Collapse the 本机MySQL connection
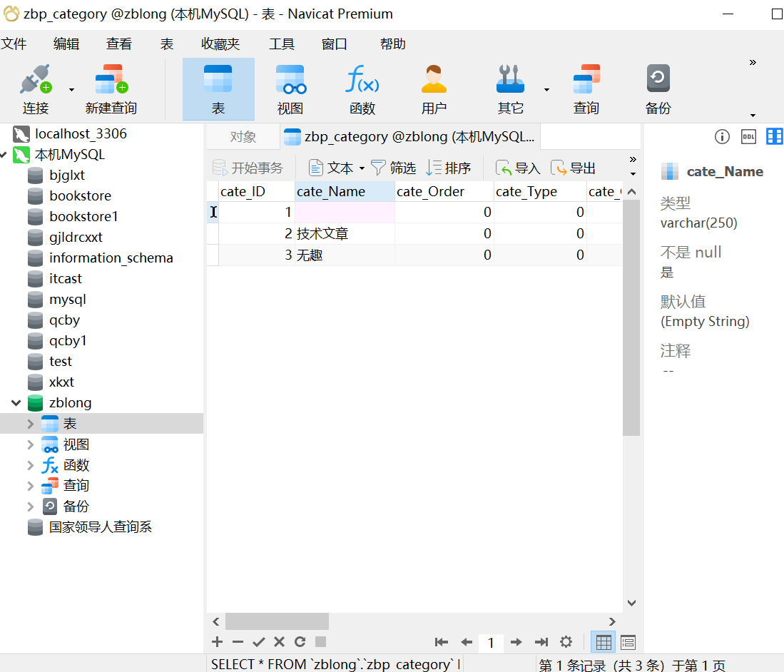 (x=4, y=155)
